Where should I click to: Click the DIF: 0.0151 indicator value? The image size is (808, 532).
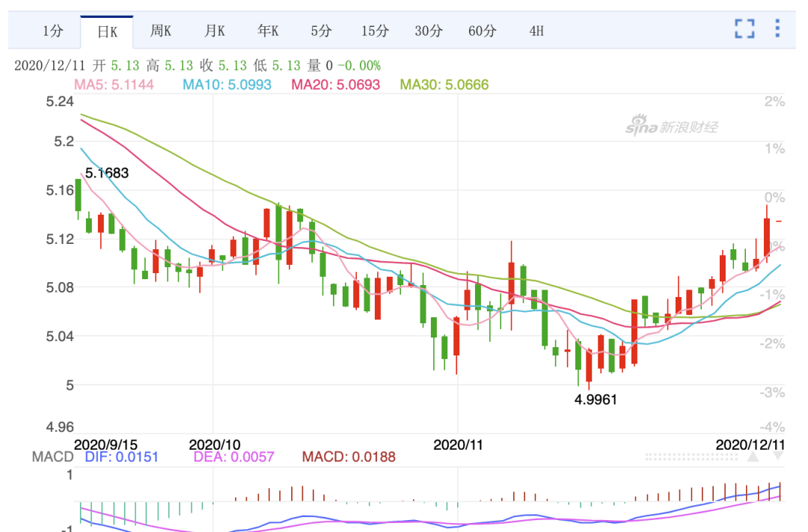(x=122, y=456)
